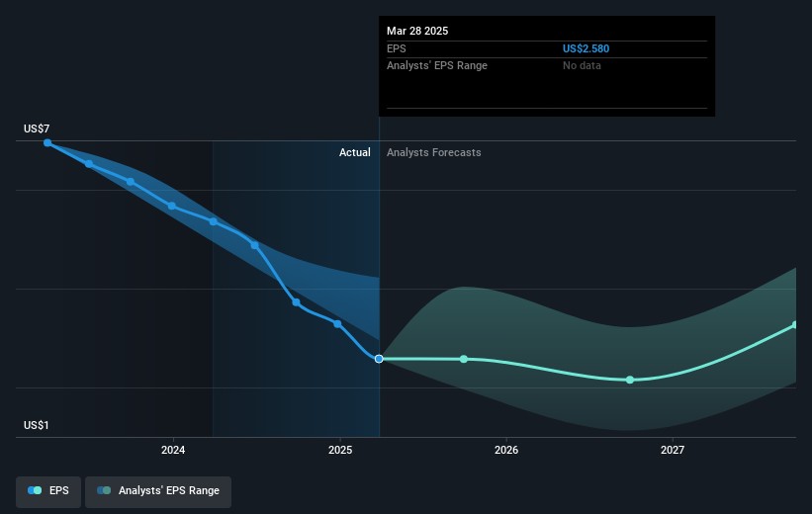The width and height of the screenshot is (812, 514).
Task: Click the US$7 y-axis label
Action: [x=38, y=129]
